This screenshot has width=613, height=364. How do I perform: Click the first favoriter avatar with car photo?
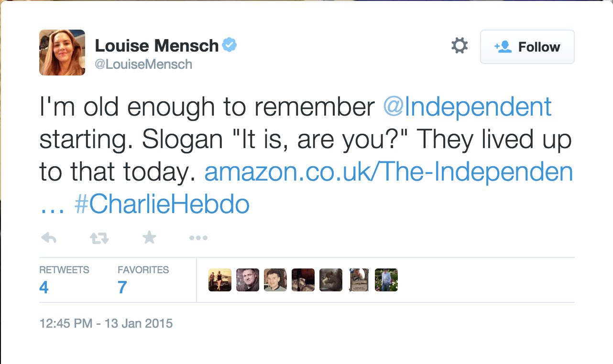tap(220, 280)
